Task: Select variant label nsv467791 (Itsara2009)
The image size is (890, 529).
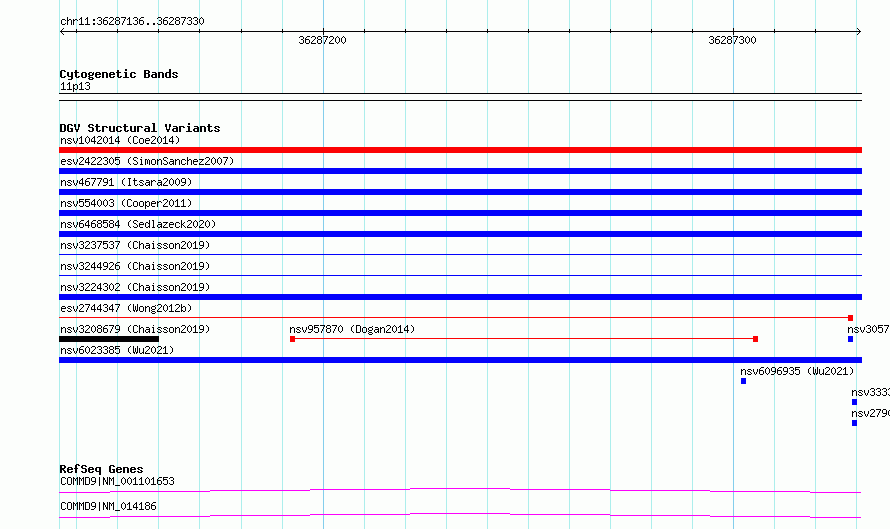Action: 126,182
